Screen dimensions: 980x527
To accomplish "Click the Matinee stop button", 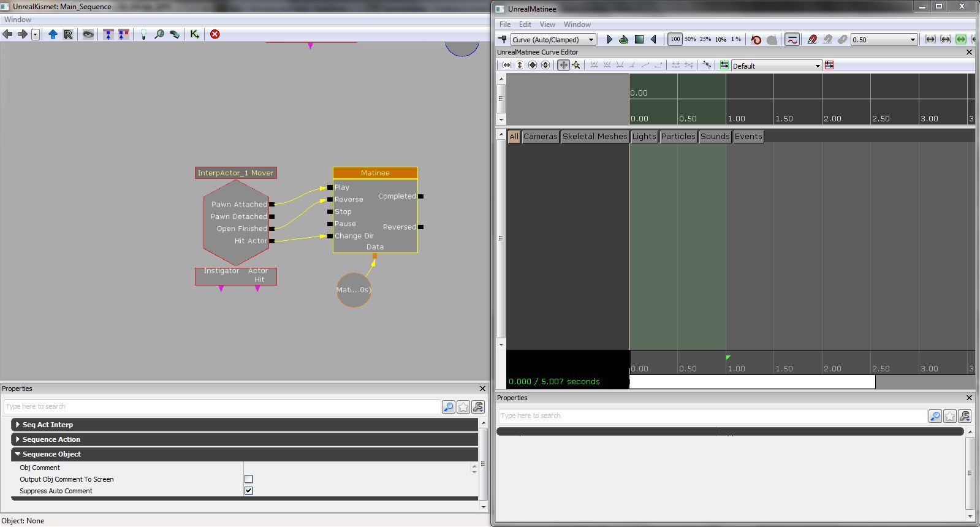I will click(x=639, y=39).
